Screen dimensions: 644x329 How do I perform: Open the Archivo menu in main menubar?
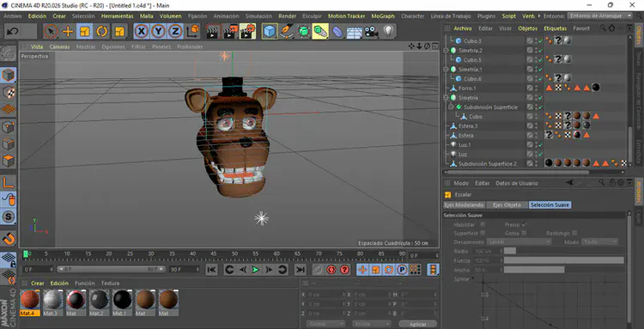pos(12,16)
